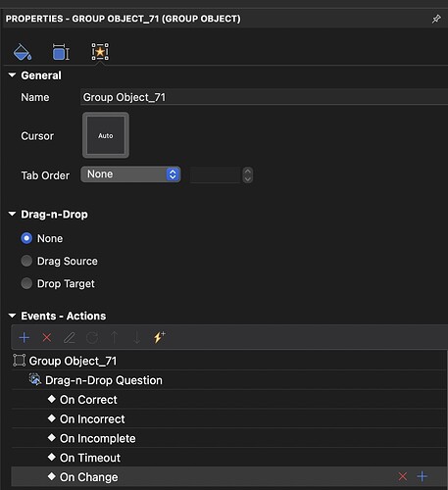This screenshot has width=448, height=490.
Task: Open the Tab Order dropdown
Action: point(130,174)
